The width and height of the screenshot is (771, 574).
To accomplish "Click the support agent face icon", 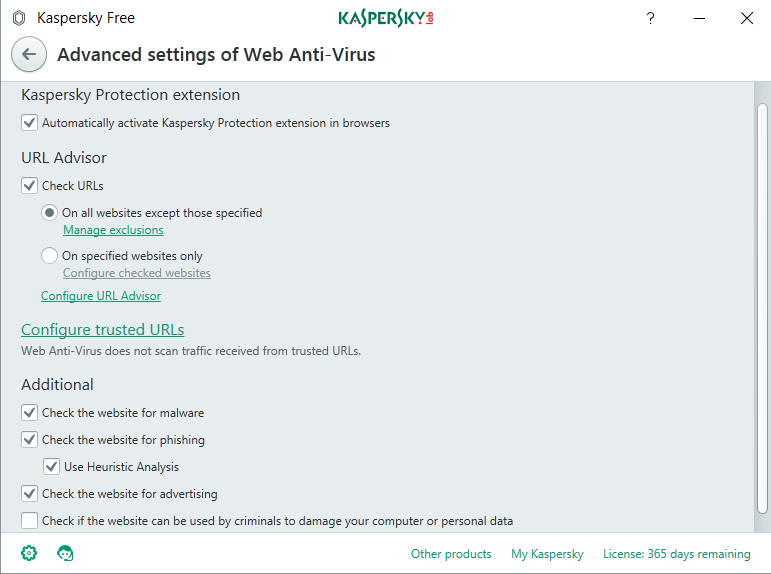I will point(66,553).
